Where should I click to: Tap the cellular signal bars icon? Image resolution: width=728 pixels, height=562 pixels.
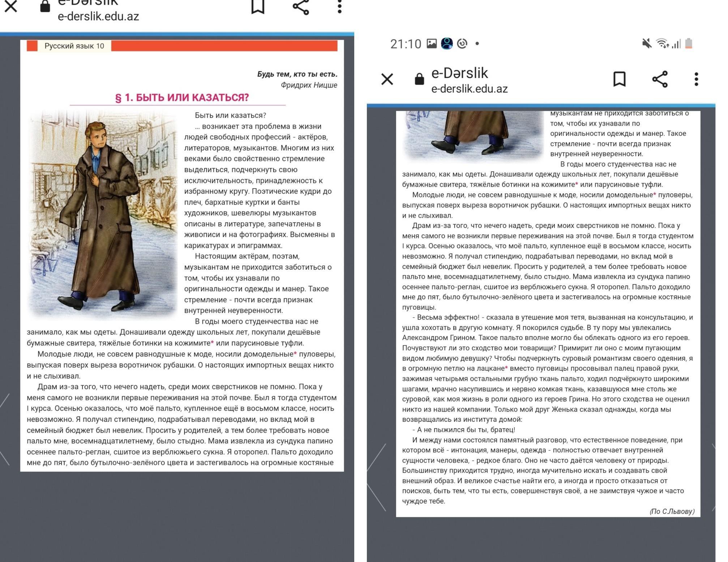[676, 44]
